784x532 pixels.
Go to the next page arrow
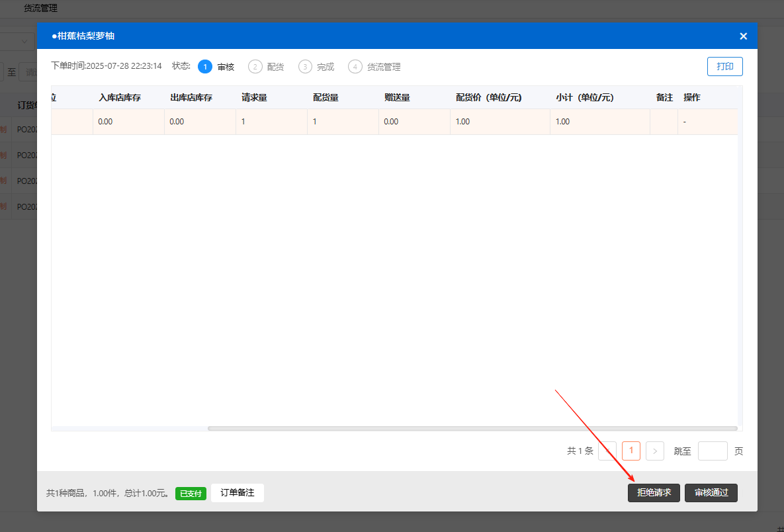(x=654, y=451)
